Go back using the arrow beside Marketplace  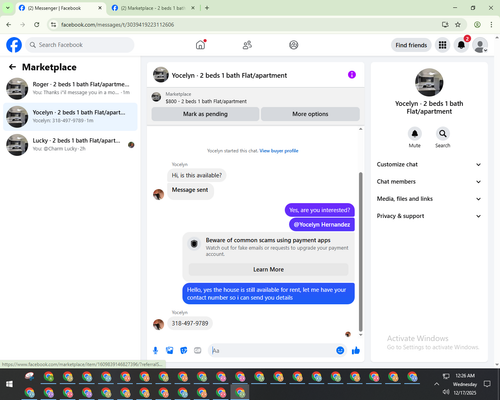coord(12,67)
